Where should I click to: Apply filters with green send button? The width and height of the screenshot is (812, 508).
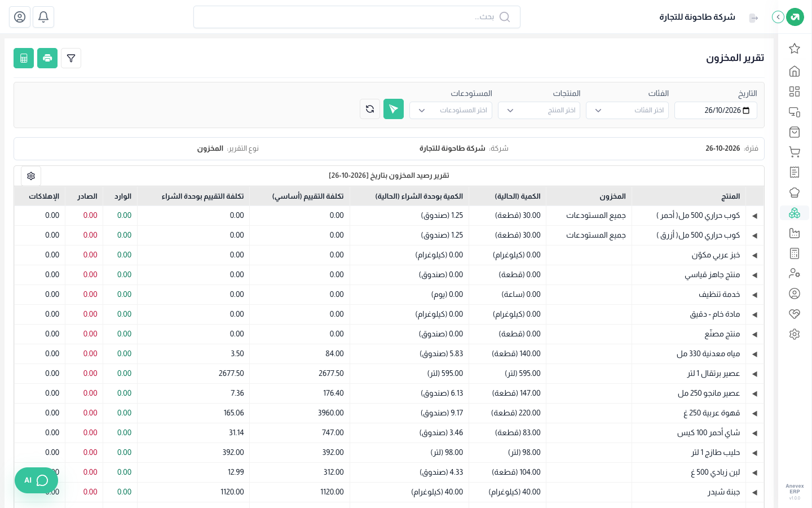pyautogui.click(x=394, y=109)
